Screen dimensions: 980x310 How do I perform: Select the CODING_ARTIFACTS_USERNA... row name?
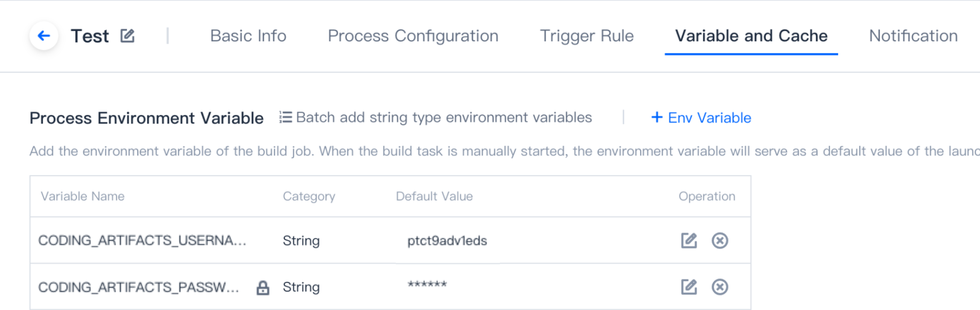(x=142, y=240)
